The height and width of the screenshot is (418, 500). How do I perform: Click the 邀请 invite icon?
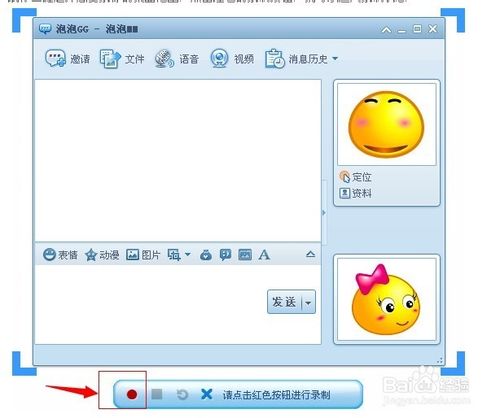coord(55,59)
